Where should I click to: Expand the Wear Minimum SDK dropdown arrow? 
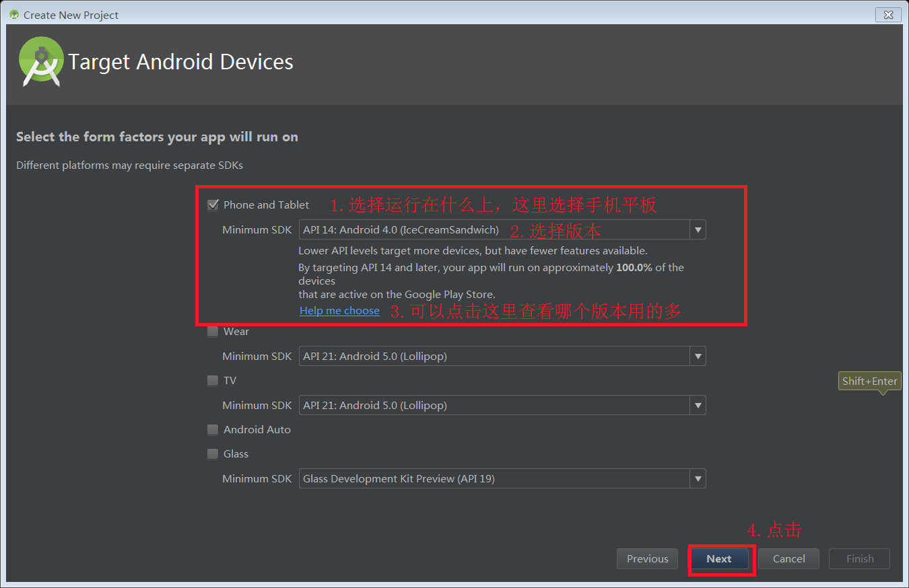tap(698, 356)
